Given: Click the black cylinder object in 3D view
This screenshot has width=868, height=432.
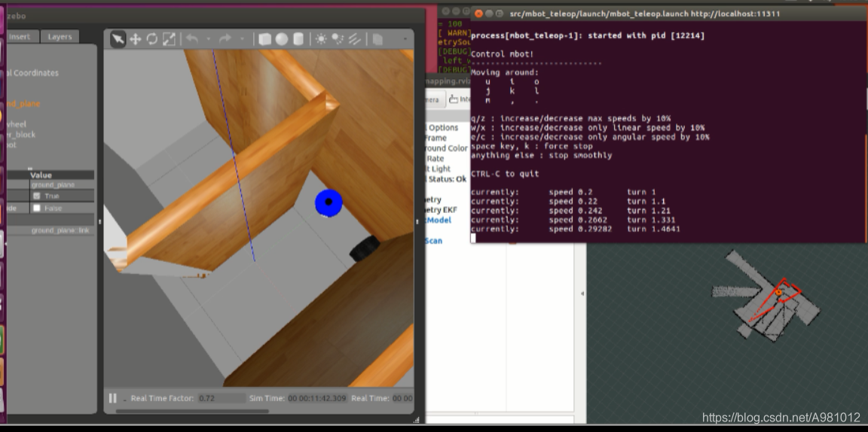Looking at the screenshot, I should 365,249.
